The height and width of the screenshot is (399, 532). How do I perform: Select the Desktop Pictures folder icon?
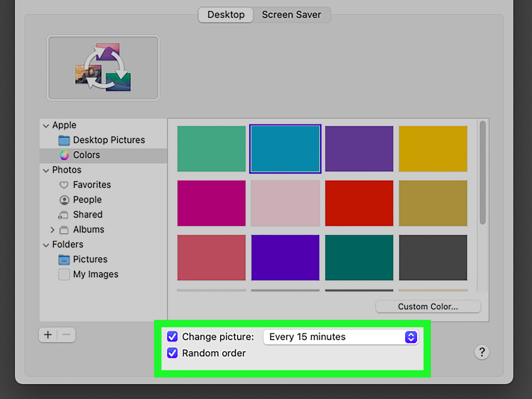(64, 140)
